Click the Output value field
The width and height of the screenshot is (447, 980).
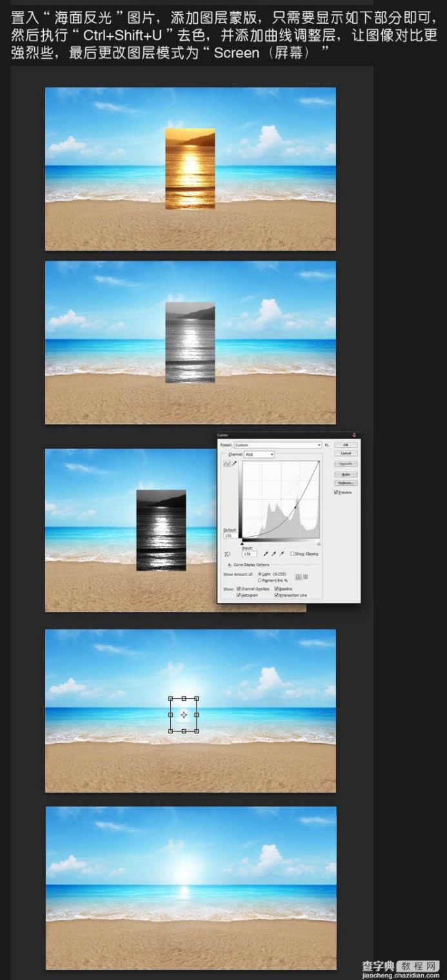point(231,535)
